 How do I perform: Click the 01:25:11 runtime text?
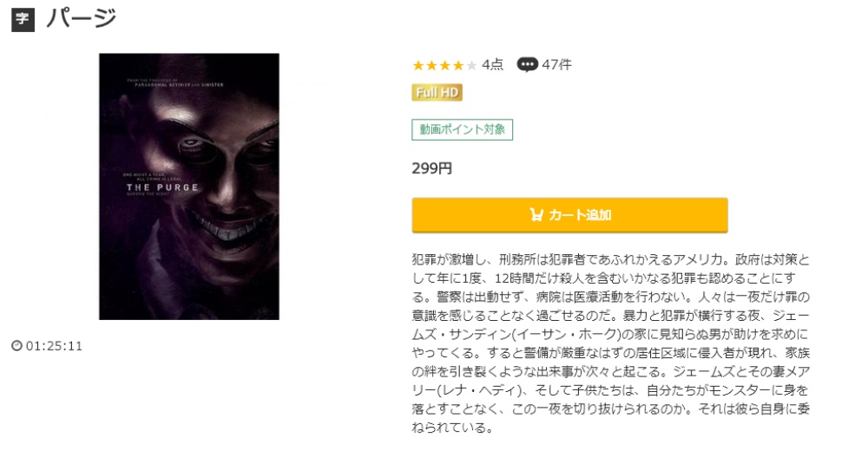click(54, 346)
